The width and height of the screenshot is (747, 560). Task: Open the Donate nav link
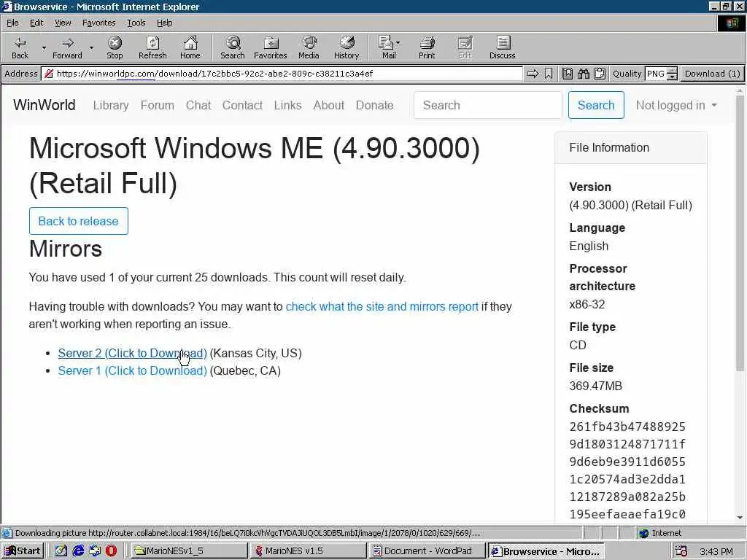coord(374,105)
